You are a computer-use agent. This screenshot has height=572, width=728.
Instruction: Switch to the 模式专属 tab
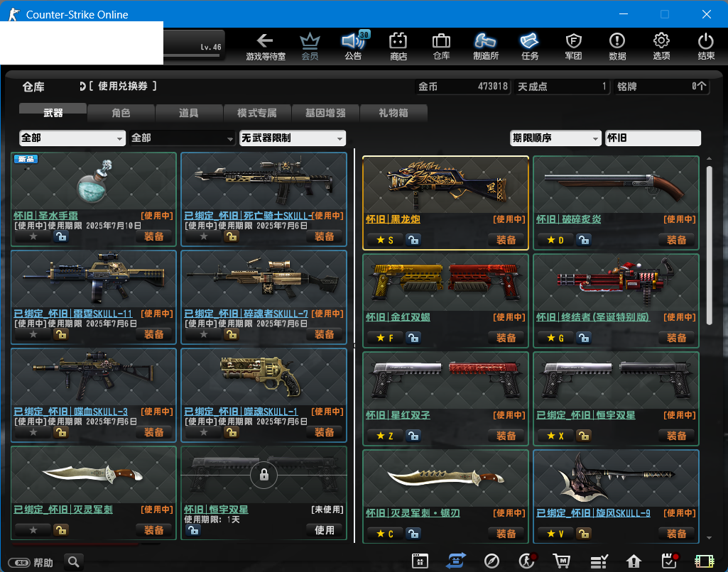pyautogui.click(x=256, y=113)
